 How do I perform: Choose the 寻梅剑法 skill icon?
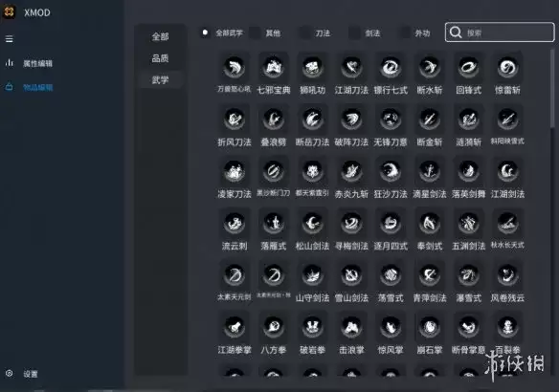tap(351, 223)
